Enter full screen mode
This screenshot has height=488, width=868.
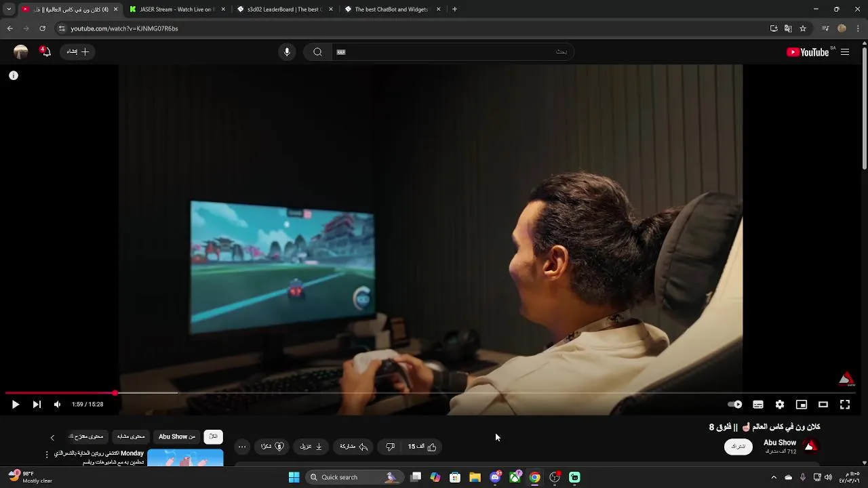[845, 405]
